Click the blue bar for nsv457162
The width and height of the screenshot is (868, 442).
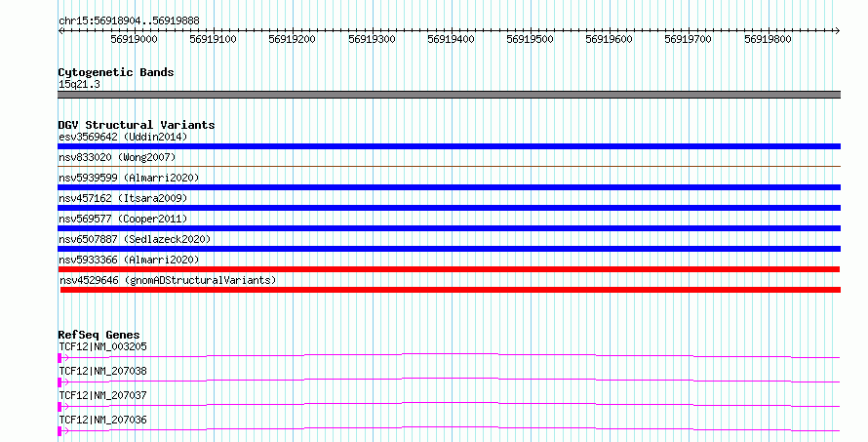[449, 208]
